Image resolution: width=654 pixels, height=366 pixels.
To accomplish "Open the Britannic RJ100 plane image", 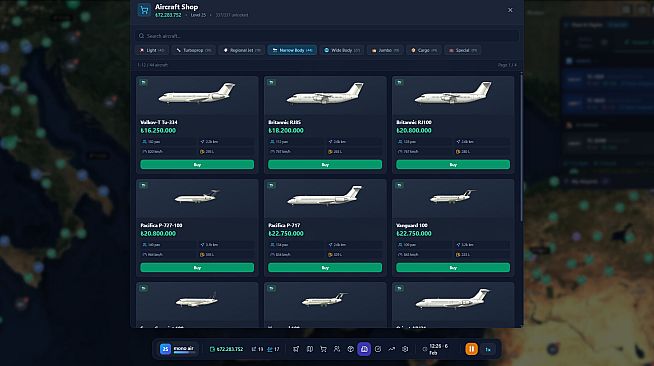I will point(453,93).
